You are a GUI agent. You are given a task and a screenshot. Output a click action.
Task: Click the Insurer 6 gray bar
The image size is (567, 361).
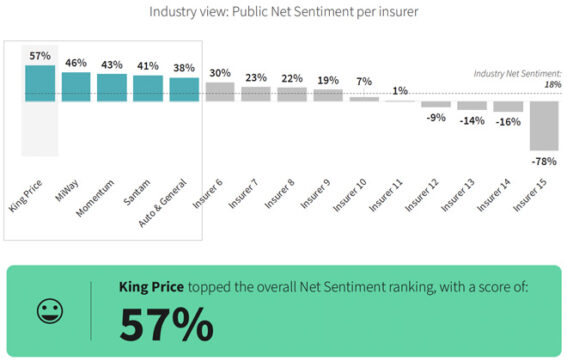(x=220, y=92)
